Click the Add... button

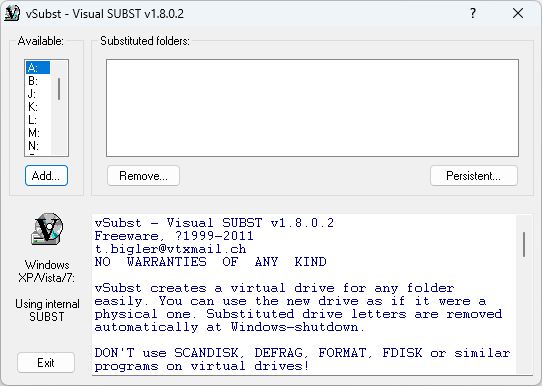(46, 176)
